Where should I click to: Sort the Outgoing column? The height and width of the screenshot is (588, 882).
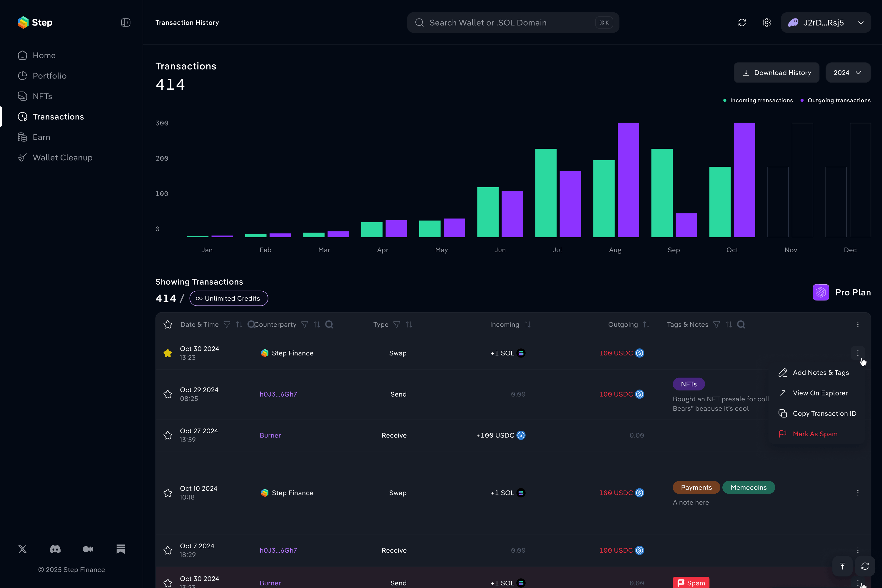(646, 324)
